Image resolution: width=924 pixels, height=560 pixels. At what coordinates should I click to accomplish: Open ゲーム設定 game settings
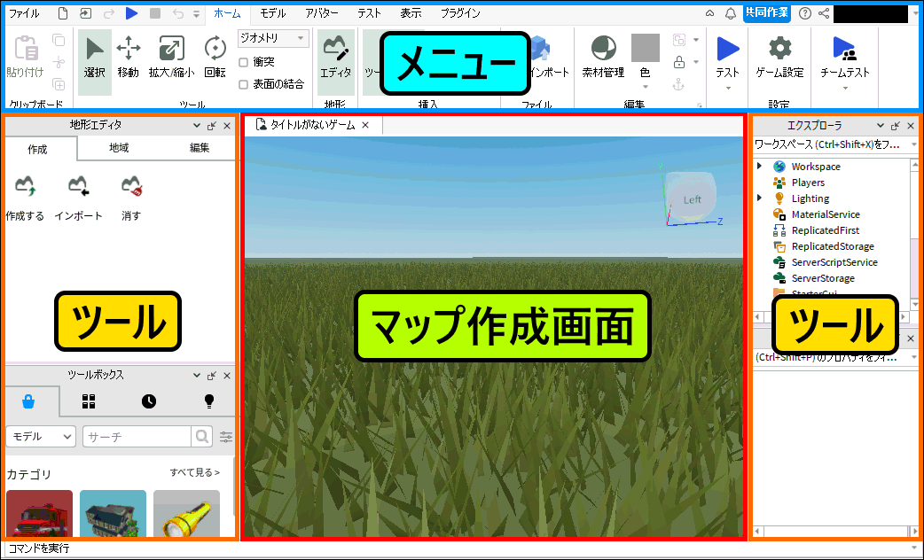[779, 57]
